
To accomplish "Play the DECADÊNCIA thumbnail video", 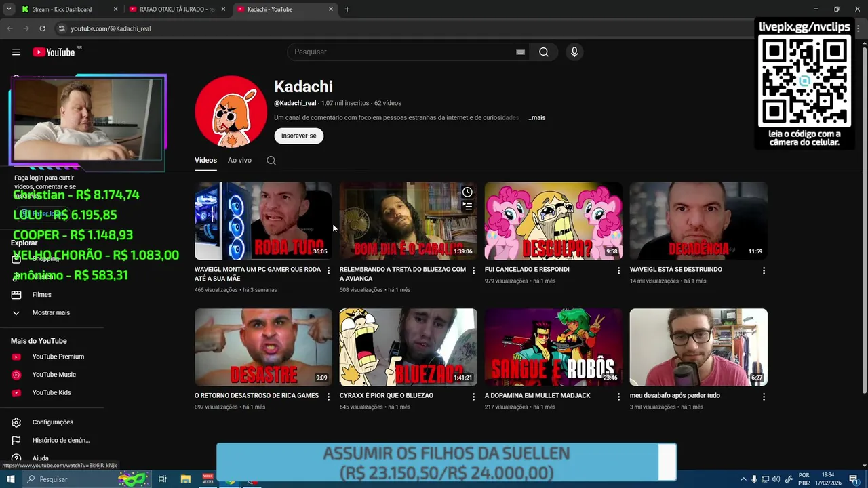I will (698, 221).
